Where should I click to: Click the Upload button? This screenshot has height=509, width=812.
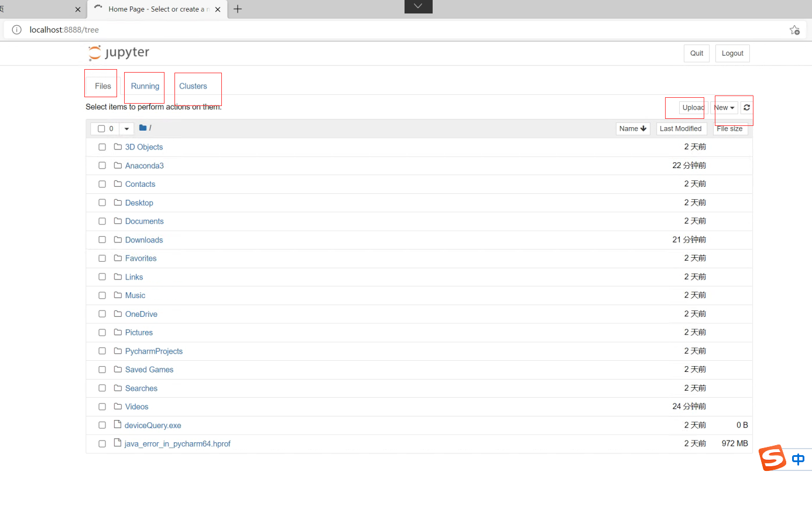click(693, 108)
